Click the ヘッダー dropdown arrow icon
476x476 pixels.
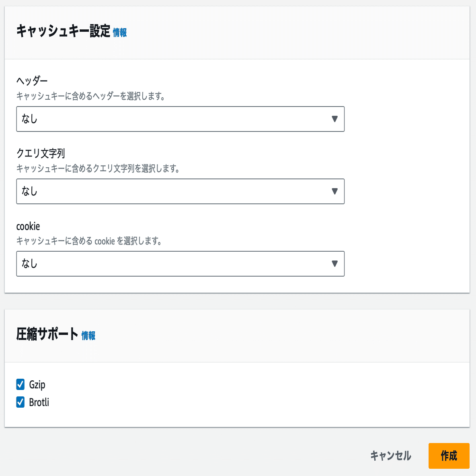pos(335,119)
